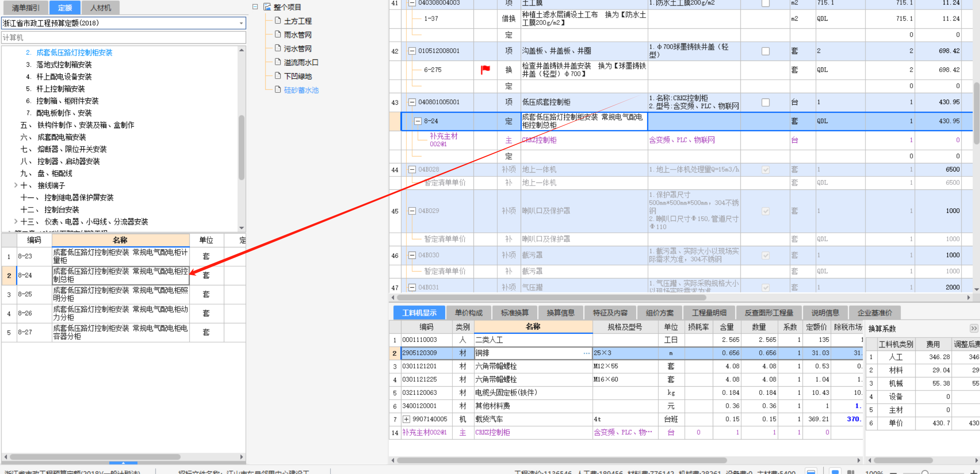Viewport: 980px width, 474px height.
Task: Click the document icon beside 土方工程
Action: pos(278,21)
